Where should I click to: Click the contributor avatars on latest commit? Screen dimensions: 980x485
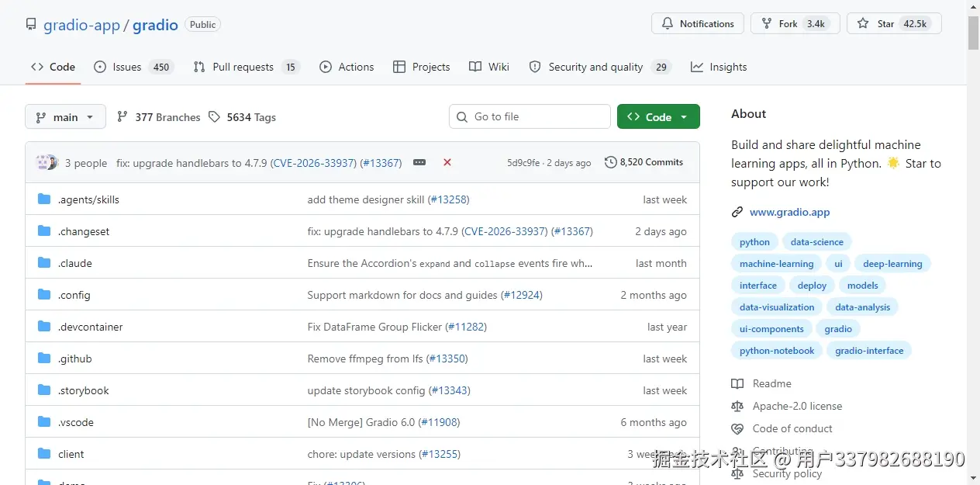[x=47, y=162]
